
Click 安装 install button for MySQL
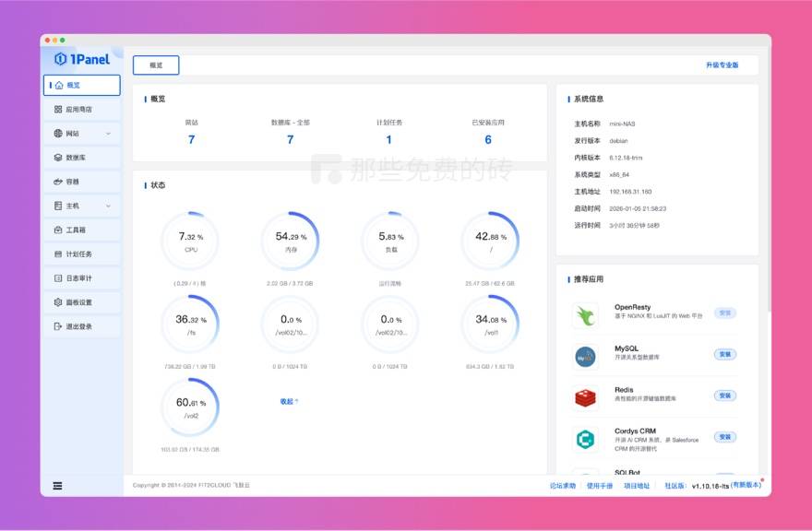point(725,354)
